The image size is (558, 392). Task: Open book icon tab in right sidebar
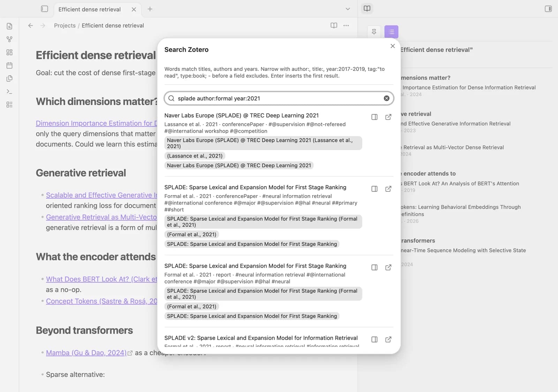click(x=367, y=8)
